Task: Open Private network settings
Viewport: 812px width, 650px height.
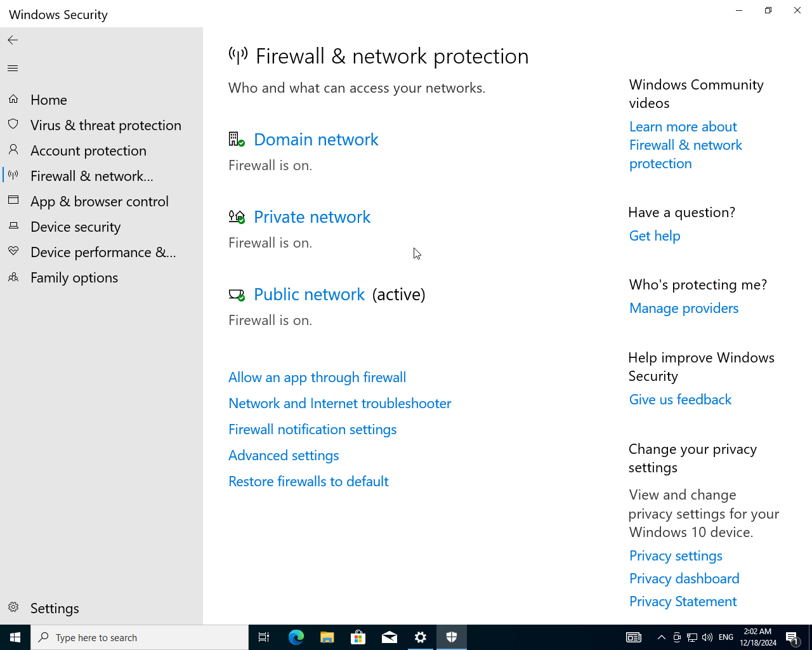Action: point(312,217)
